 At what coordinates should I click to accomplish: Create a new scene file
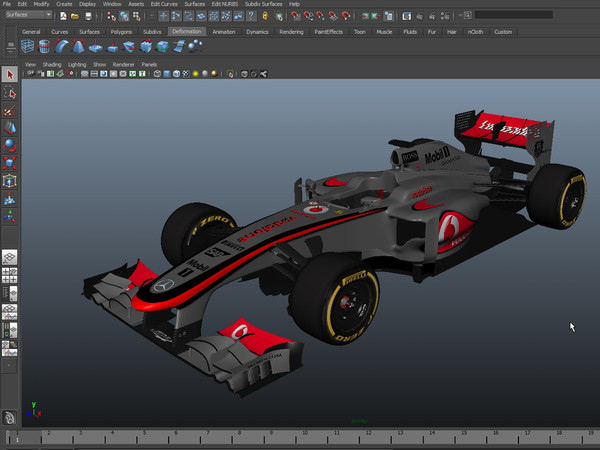coord(63,16)
